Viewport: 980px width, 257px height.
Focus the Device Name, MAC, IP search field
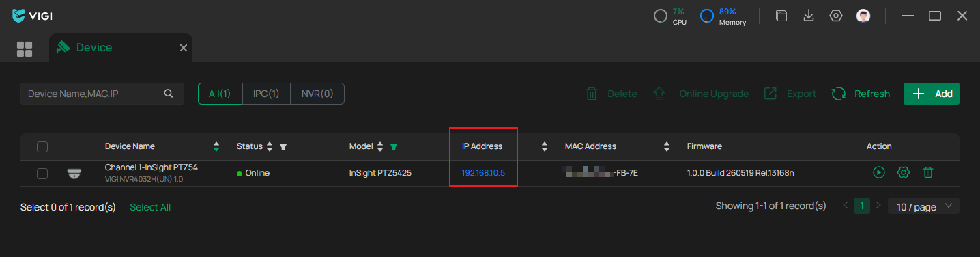(x=102, y=94)
